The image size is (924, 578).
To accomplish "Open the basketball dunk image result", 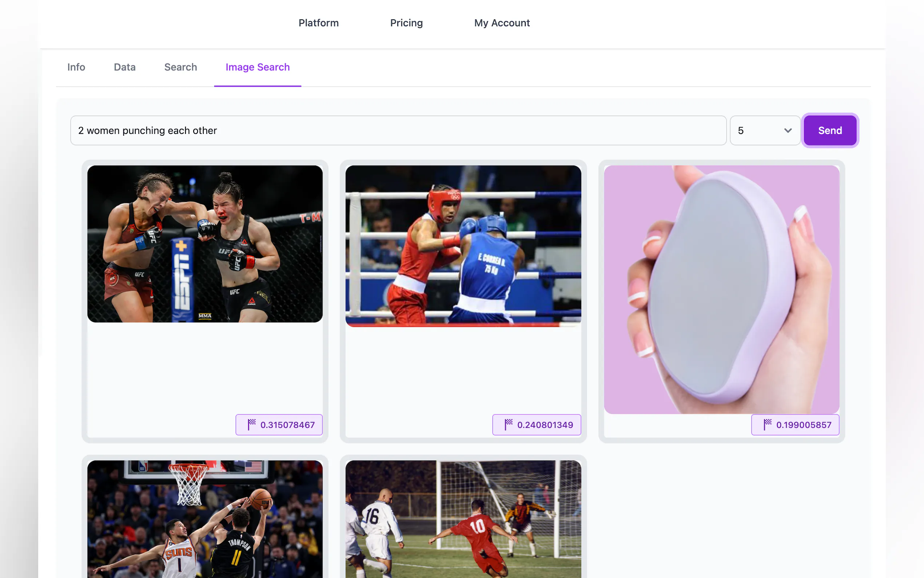I will pos(205,518).
